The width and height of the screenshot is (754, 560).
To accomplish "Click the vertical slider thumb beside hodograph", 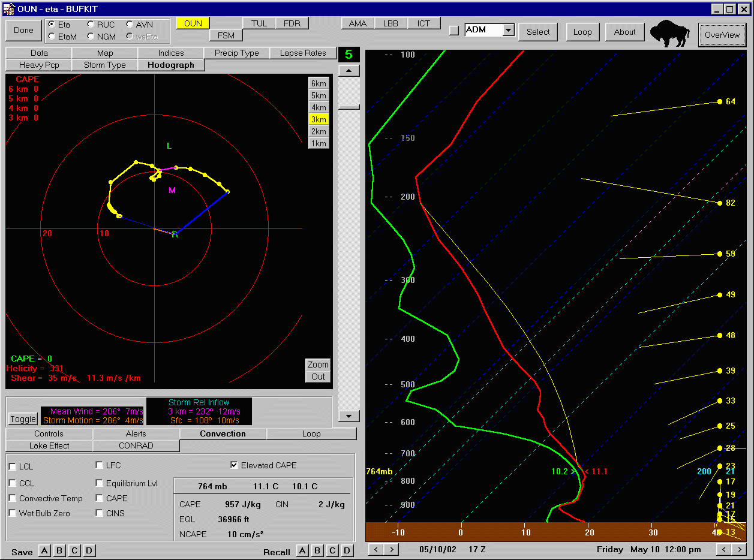I will [x=349, y=107].
